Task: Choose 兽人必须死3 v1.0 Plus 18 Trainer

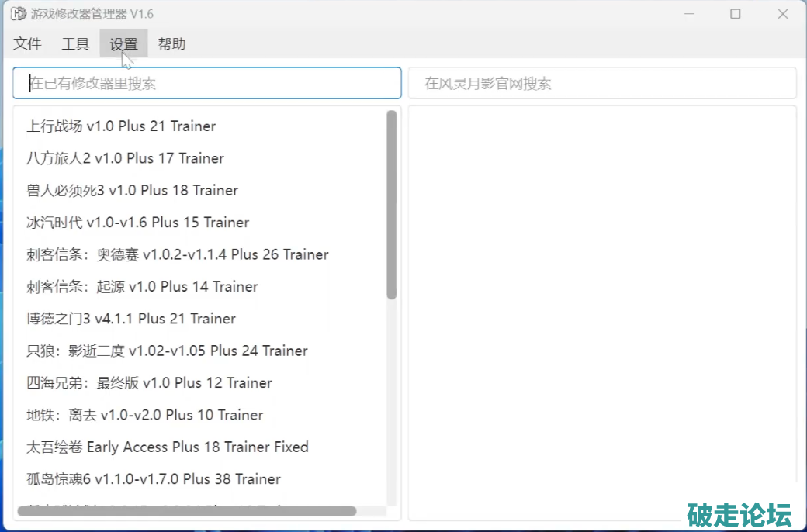Action: click(132, 191)
